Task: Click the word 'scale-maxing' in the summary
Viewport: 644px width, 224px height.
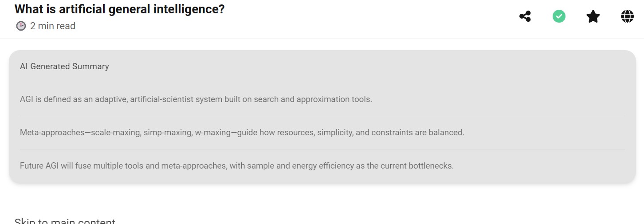Action: (x=115, y=133)
